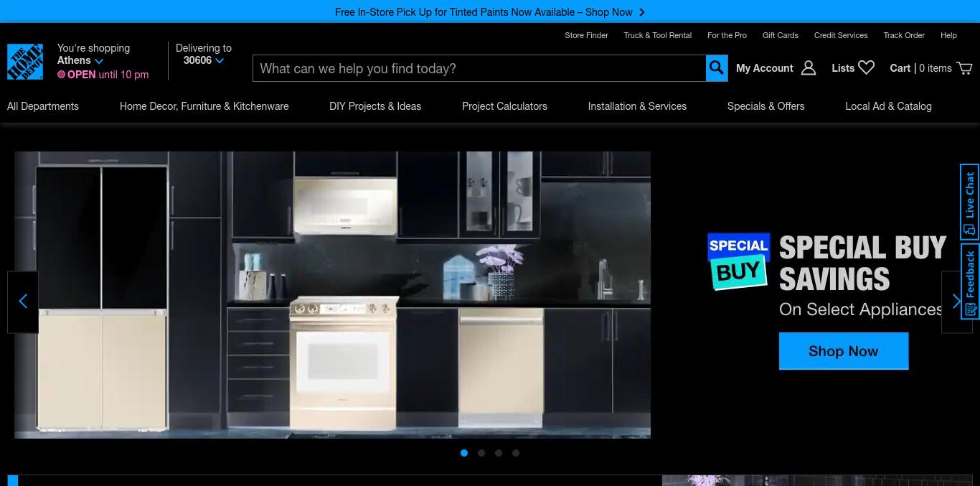Screen dimensions: 980x486
Task: Click the Lists heart icon
Action: pyautogui.click(x=867, y=67)
